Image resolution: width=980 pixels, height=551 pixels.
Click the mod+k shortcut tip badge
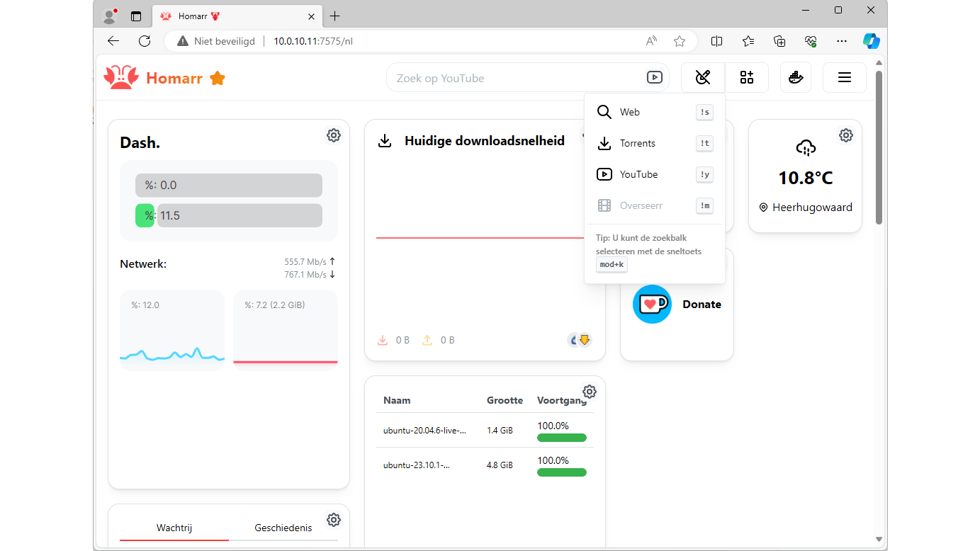tap(612, 265)
